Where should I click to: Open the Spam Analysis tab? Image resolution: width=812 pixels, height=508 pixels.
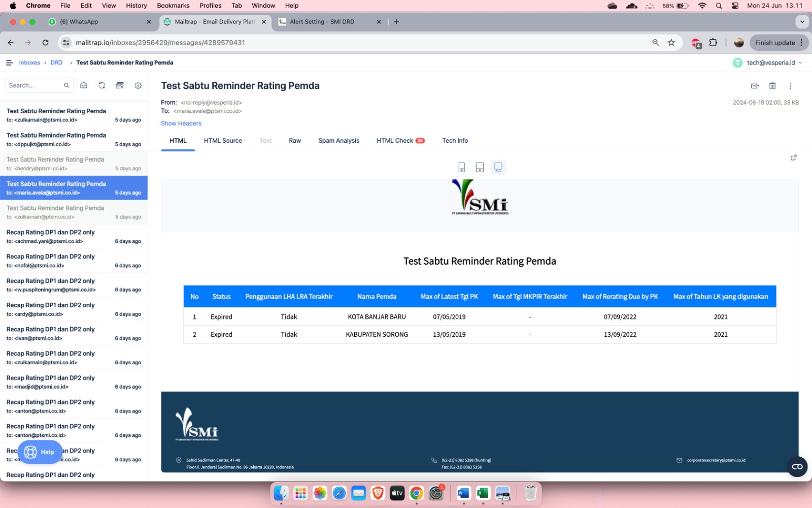pos(339,141)
